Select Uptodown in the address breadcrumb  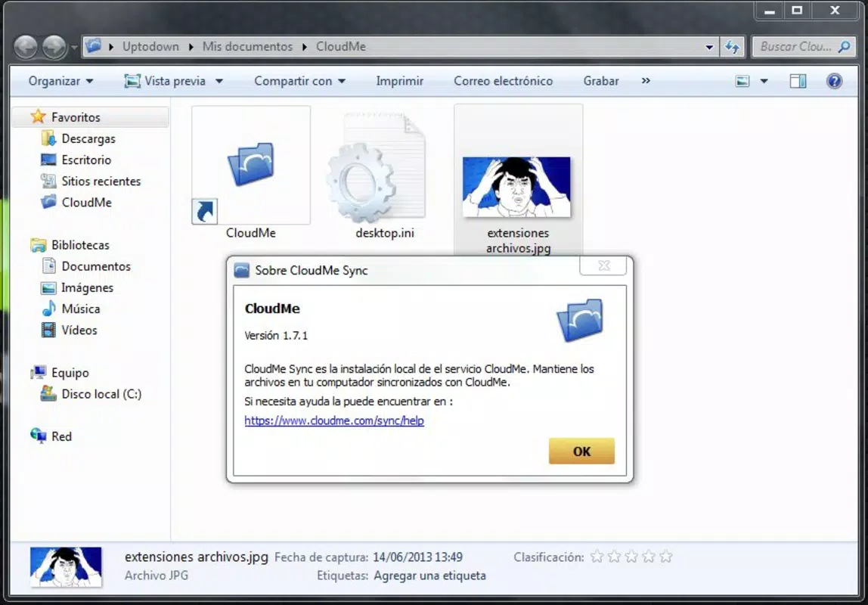coord(150,46)
